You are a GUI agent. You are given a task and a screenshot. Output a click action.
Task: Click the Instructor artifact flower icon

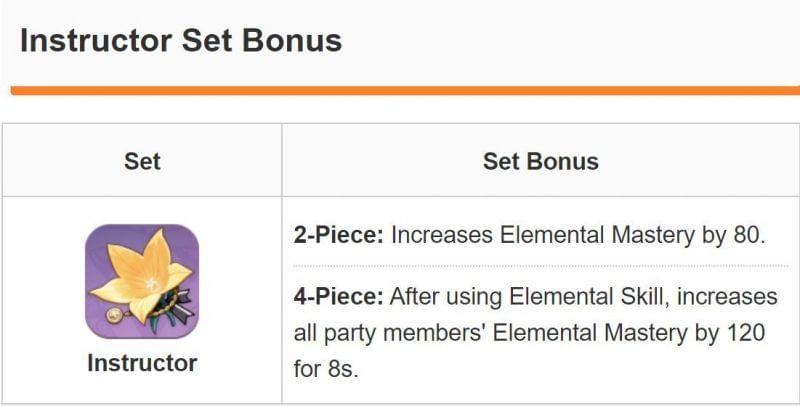coord(142,282)
